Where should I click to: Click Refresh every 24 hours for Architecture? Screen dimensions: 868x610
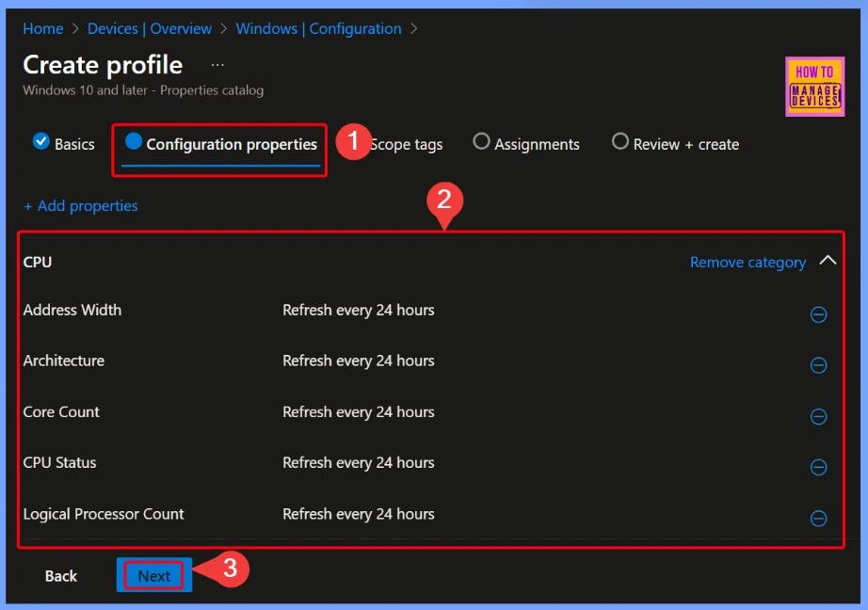click(x=358, y=361)
